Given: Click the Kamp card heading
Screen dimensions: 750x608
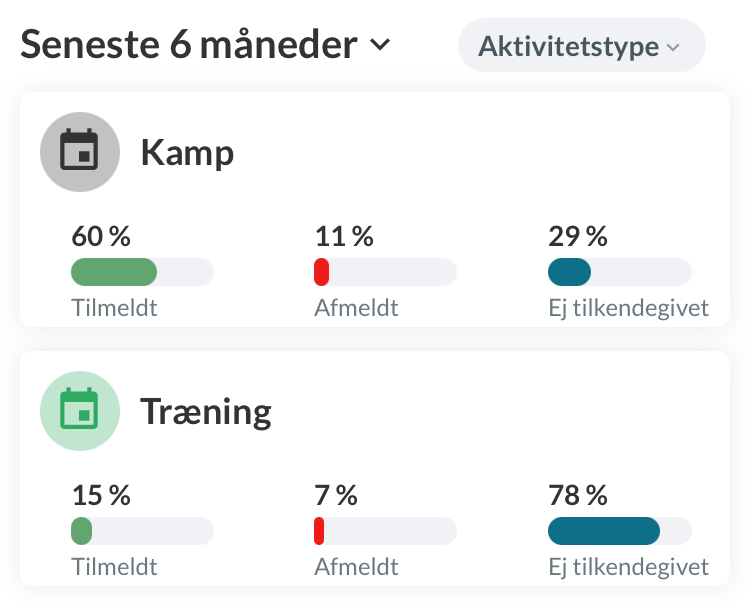Looking at the screenshot, I should point(187,153).
